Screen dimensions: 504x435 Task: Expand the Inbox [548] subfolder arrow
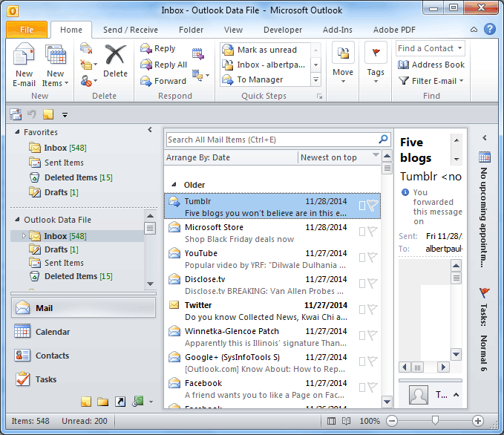point(24,235)
